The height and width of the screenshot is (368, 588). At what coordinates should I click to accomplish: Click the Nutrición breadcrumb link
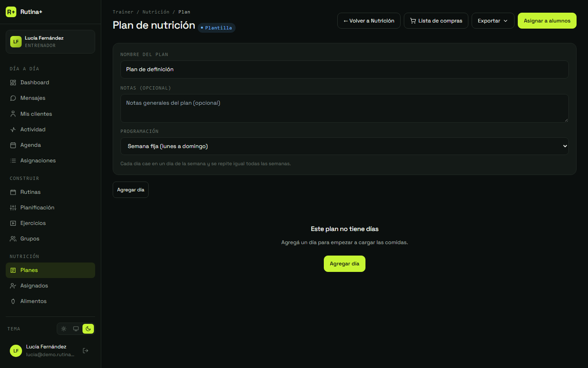[x=156, y=12]
